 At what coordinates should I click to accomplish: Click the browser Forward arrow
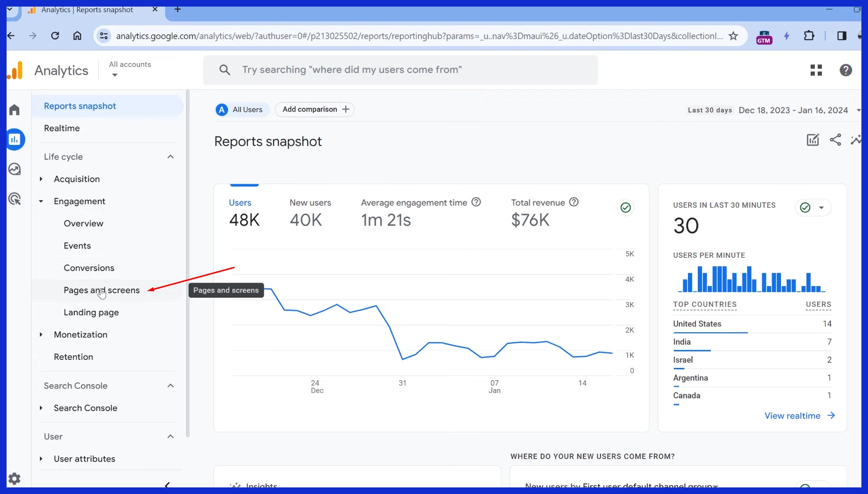point(32,36)
